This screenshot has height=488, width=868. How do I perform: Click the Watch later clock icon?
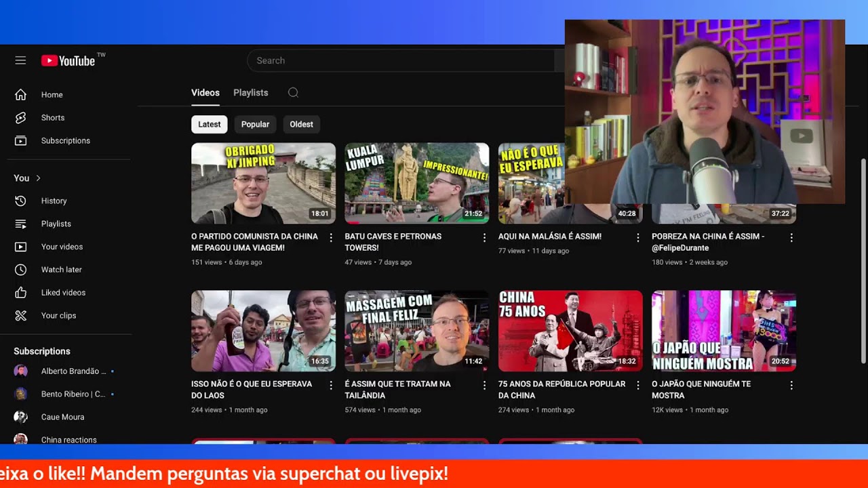(x=20, y=270)
